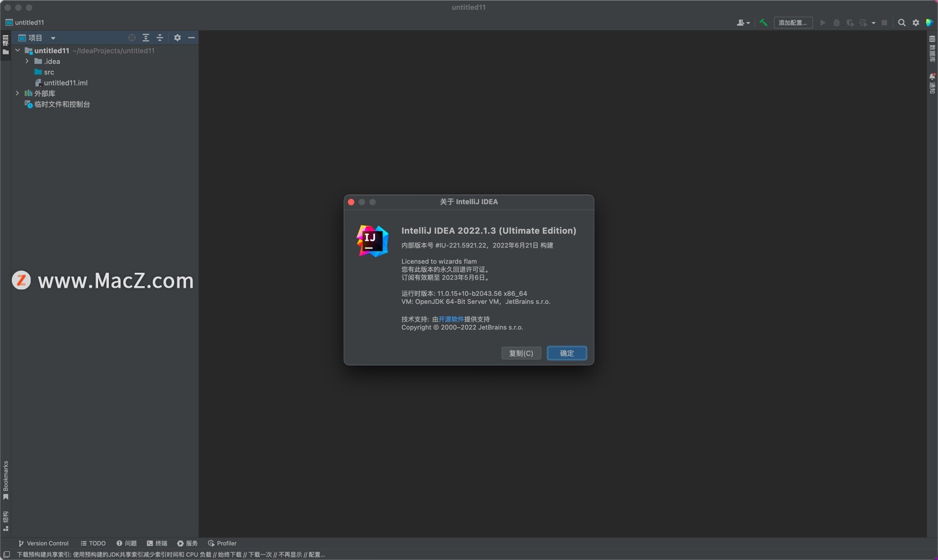Image resolution: width=938 pixels, height=560 pixels.
Task: Select the 外部库 tree row label
Action: [x=44, y=93]
